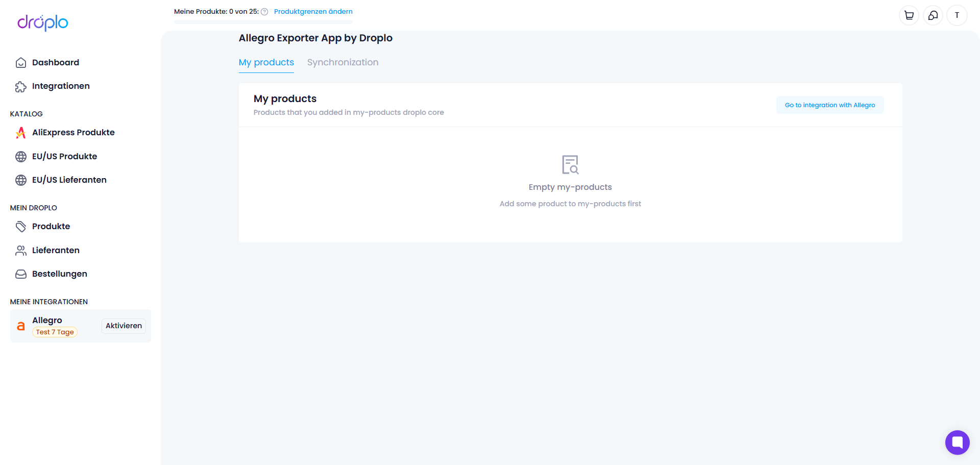Open the chat widget bubble
Viewport: 980px width, 465px height.
tap(957, 442)
